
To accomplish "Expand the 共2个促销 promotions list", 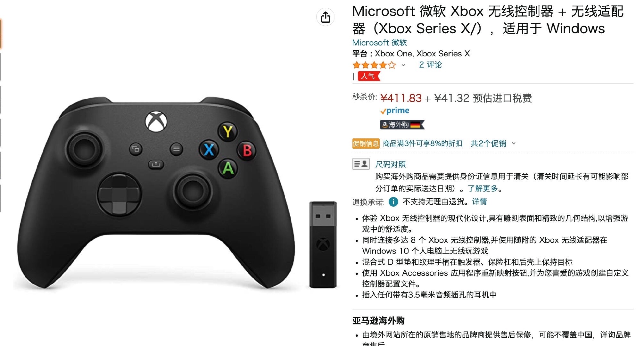I will 493,144.
